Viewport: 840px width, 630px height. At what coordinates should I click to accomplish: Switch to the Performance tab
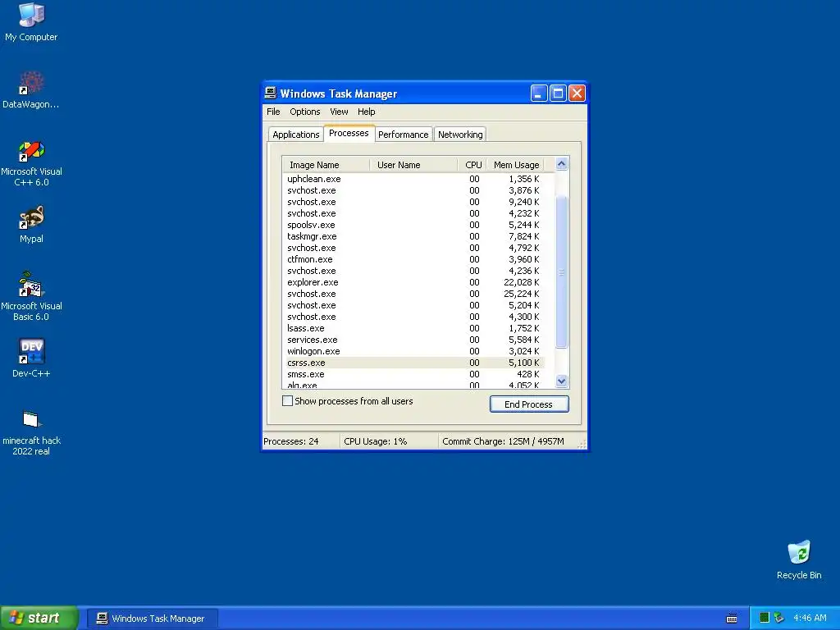(x=404, y=135)
